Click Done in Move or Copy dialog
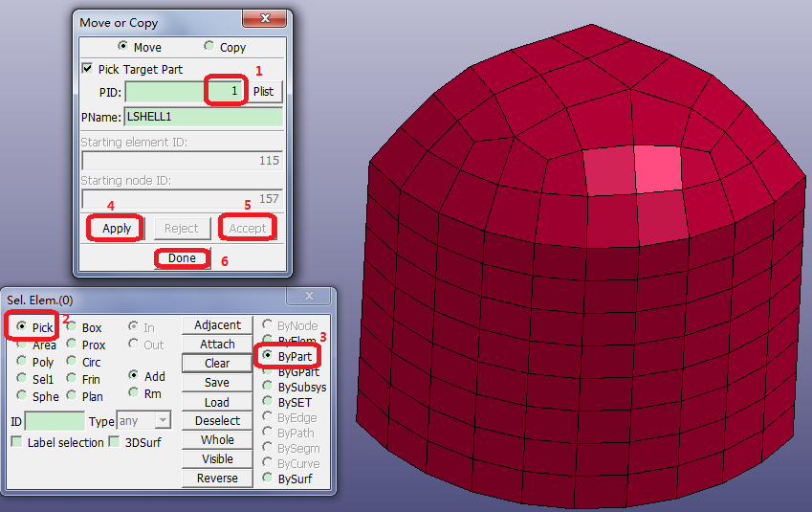 tap(182, 258)
